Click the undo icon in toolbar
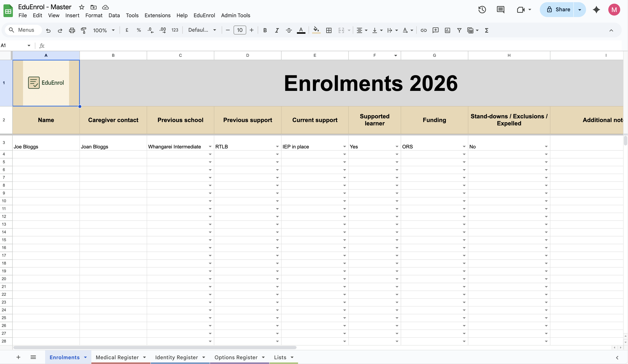 [48, 30]
